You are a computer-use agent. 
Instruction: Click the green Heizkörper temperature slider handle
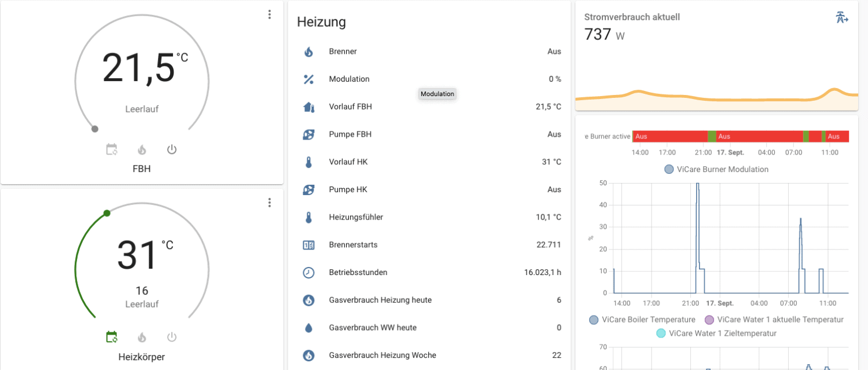point(106,213)
